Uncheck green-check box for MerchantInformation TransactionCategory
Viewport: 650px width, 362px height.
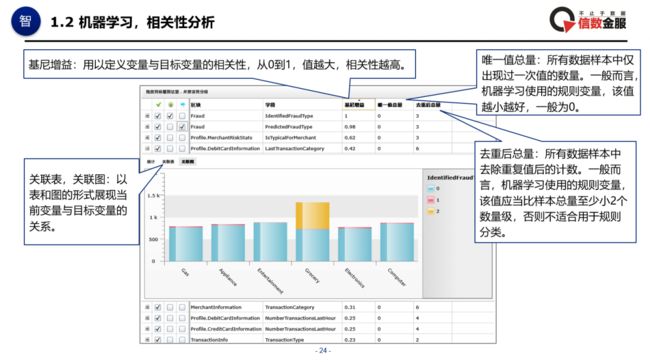158,307
